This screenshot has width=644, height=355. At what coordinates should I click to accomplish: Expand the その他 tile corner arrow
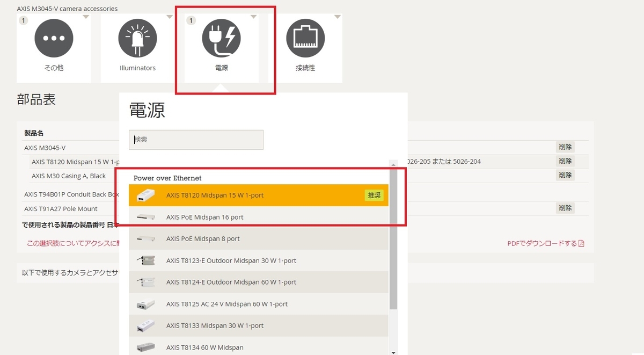86,17
